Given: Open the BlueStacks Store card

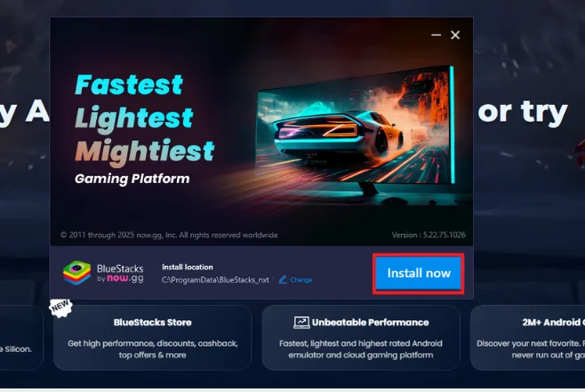Looking at the screenshot, I should click(x=153, y=338).
